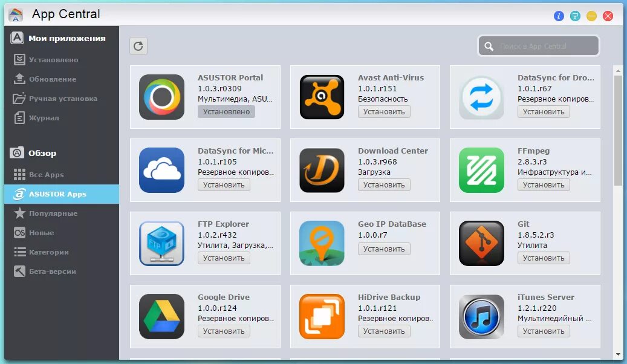This screenshot has height=364, width=627.
Task: Click the blue info icon in title bar
Action: click(559, 16)
